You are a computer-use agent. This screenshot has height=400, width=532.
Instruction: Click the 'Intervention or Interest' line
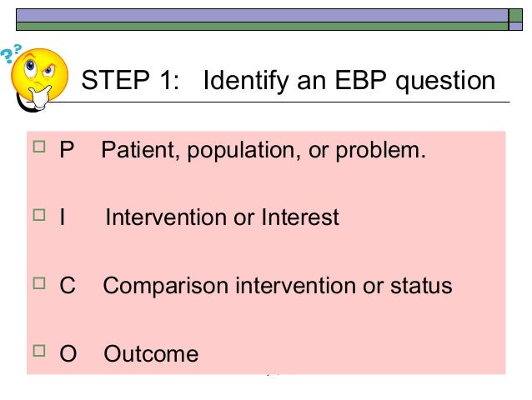(223, 218)
